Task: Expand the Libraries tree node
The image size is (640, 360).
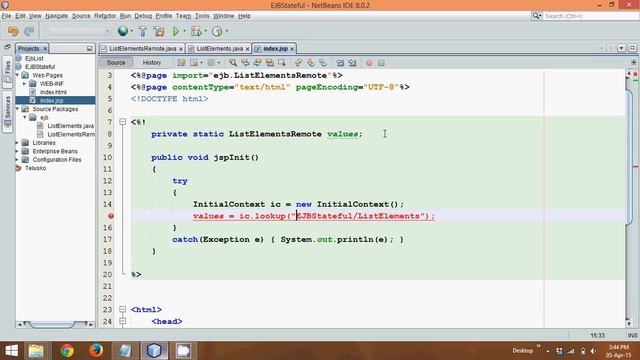Action: 17,143
